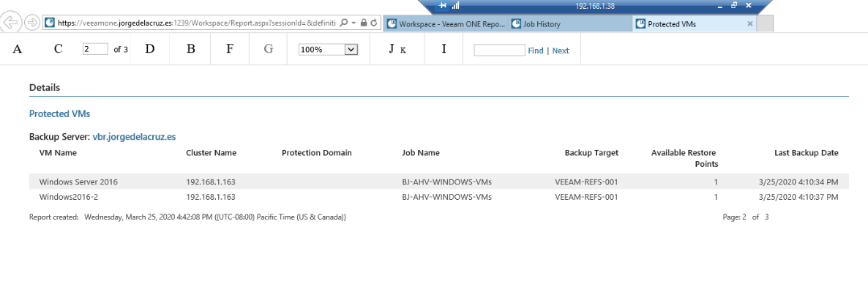Switch to the Job History tab

569,24
